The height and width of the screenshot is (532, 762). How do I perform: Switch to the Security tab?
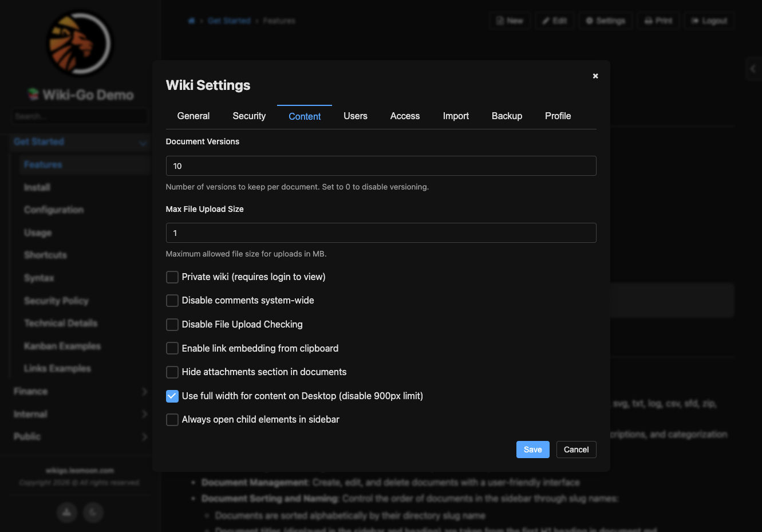click(x=249, y=116)
